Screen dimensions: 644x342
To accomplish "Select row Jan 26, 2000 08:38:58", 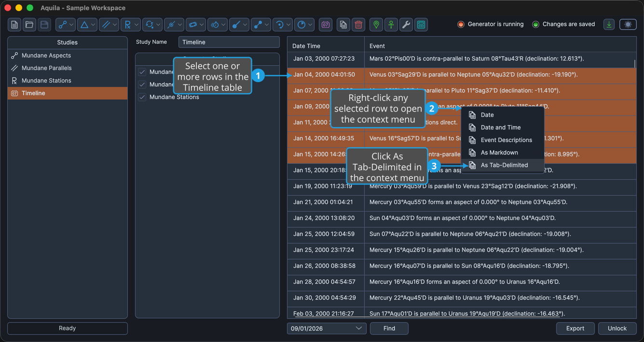I will (x=462, y=266).
